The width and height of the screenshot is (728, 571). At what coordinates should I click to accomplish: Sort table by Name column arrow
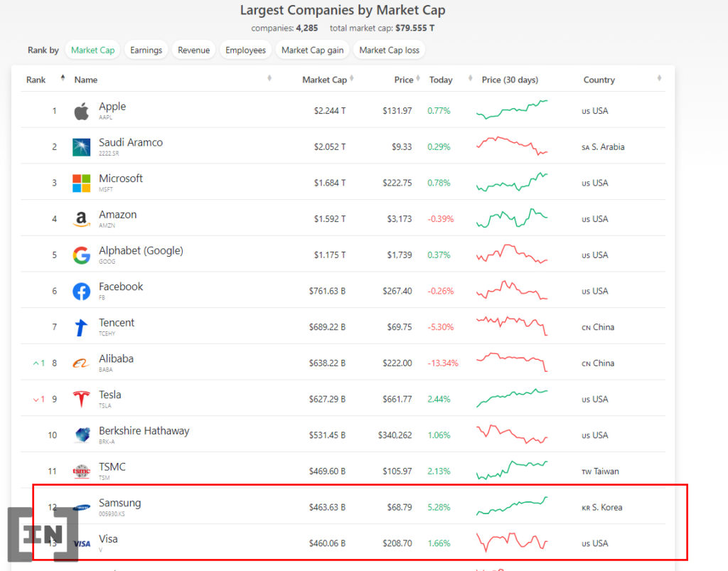269,78
